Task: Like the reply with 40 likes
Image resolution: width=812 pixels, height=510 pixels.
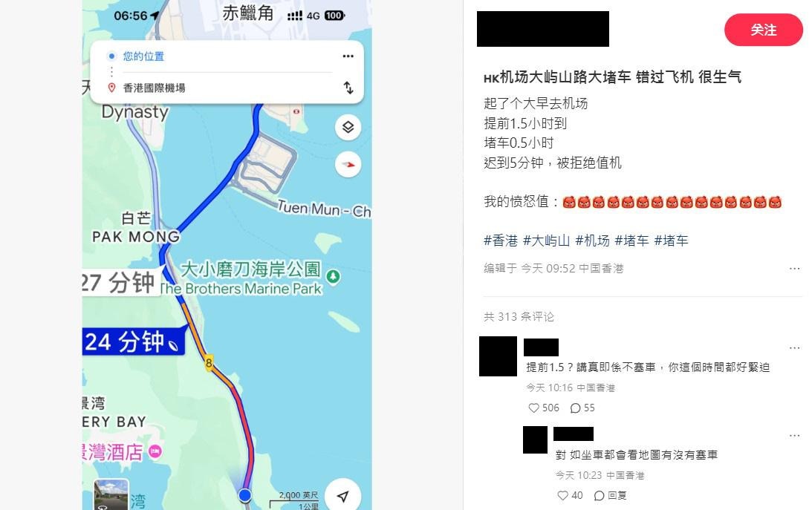Action: click(563, 495)
